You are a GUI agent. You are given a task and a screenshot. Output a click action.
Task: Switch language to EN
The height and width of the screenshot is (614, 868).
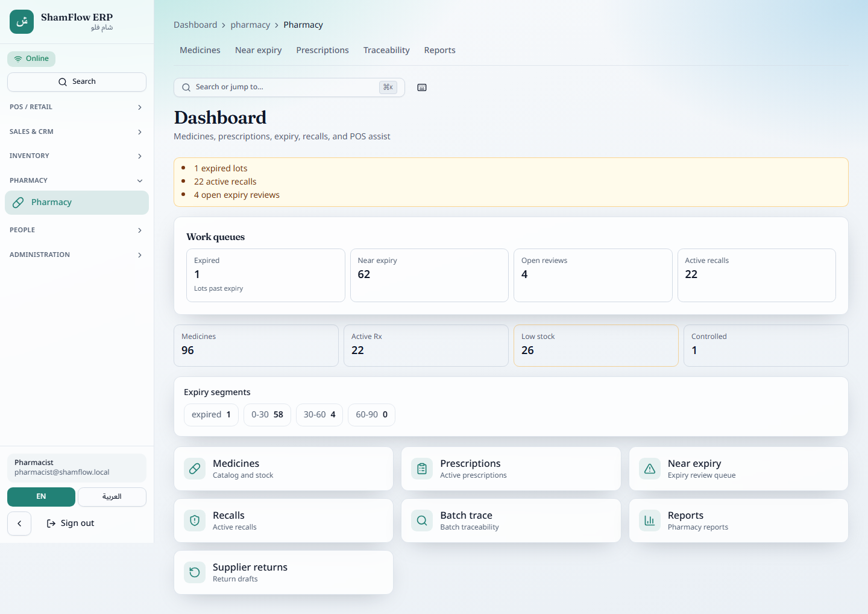(x=41, y=497)
